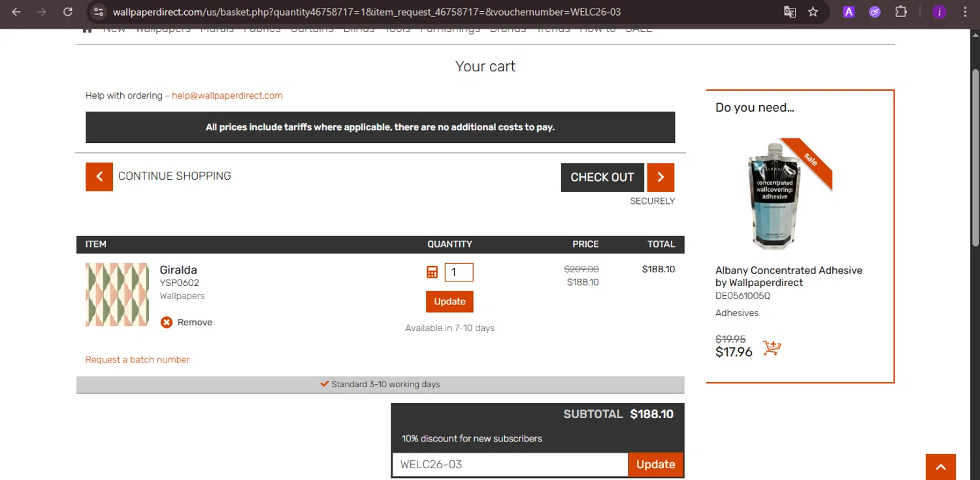Viewport: 980px width, 480px height.
Task: Click the 'PRICE' column header
Action: tap(585, 244)
